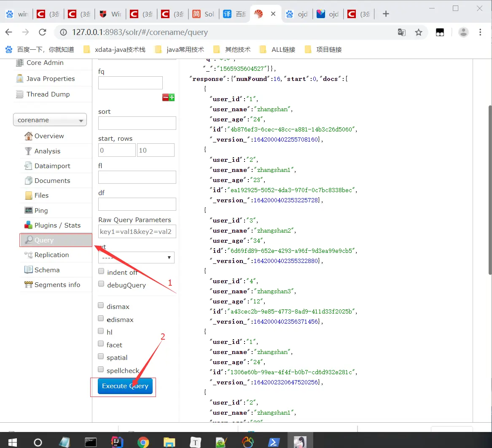Enable the facet checkbox

point(101,344)
